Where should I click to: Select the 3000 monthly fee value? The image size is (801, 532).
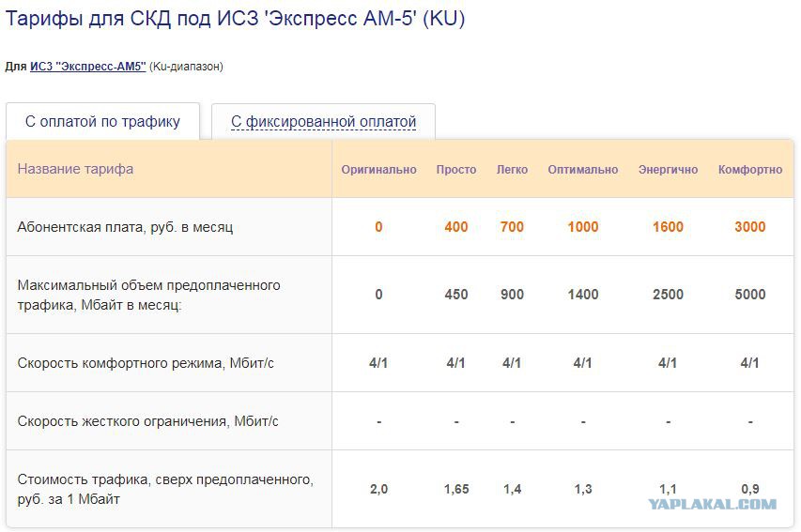750,227
